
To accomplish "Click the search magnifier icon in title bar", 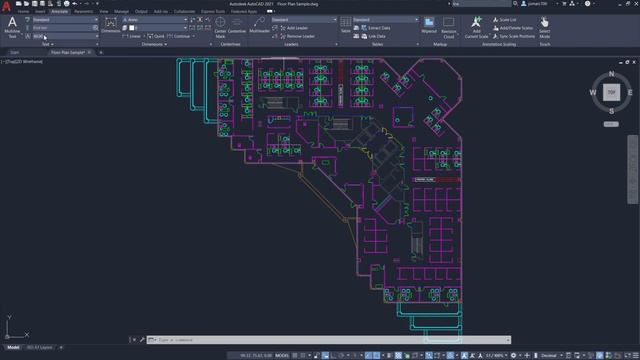I will coord(516,4).
